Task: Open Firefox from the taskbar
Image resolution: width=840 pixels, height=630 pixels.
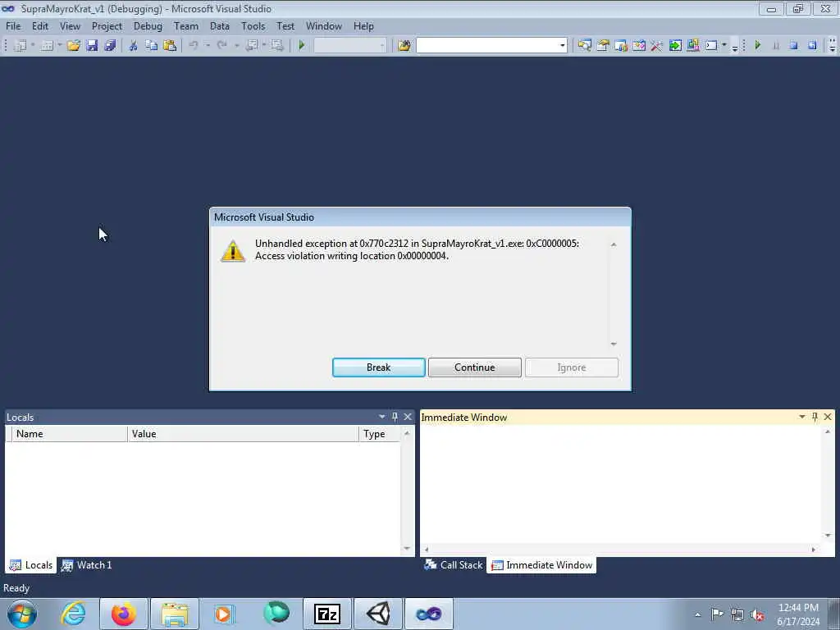Action: click(x=124, y=614)
